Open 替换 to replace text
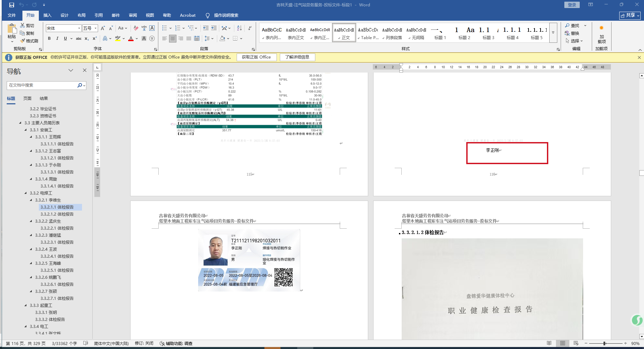Screen dimensions: 644x349 tap(572, 33)
